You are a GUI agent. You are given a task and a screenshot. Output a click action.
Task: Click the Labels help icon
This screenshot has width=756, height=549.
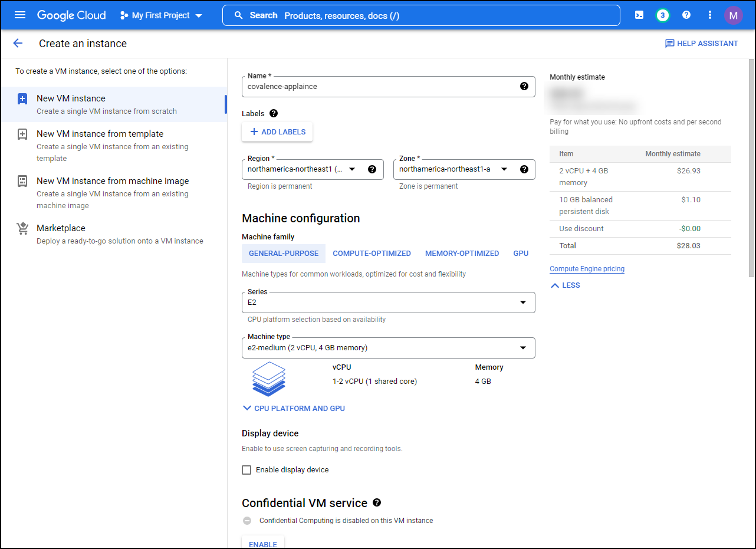pyautogui.click(x=274, y=113)
